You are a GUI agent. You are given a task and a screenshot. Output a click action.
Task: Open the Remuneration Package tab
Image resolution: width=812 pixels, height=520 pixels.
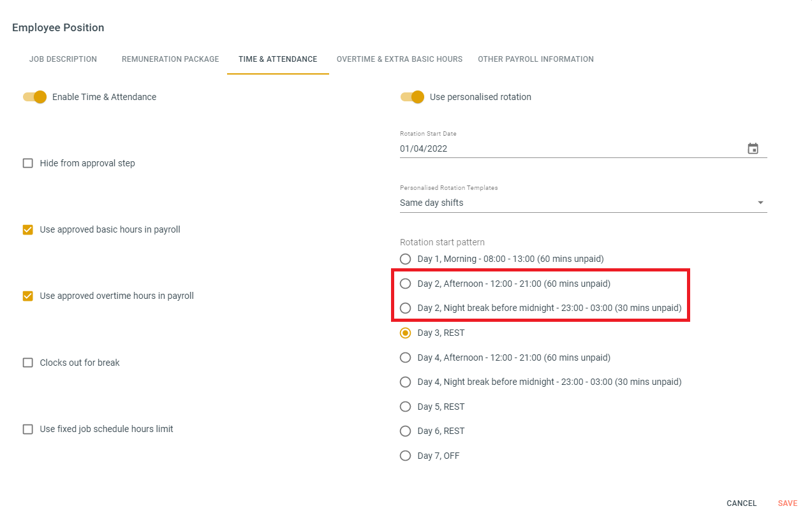pyautogui.click(x=170, y=59)
